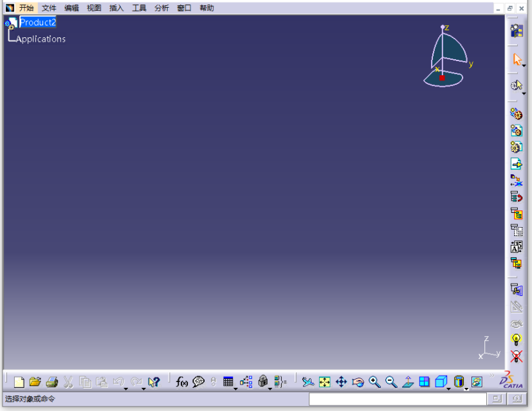Open a file with the folder icon
Viewport: 532px width, 411px height.
click(35, 382)
